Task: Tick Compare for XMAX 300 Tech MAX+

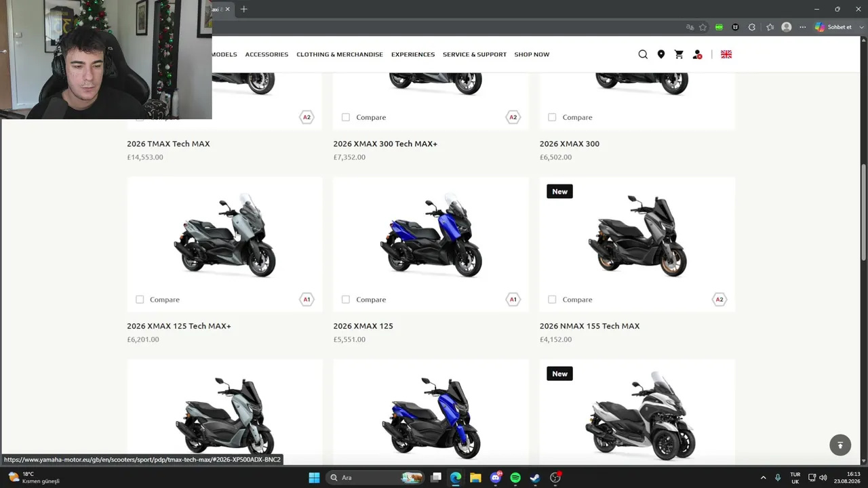Action: click(346, 117)
